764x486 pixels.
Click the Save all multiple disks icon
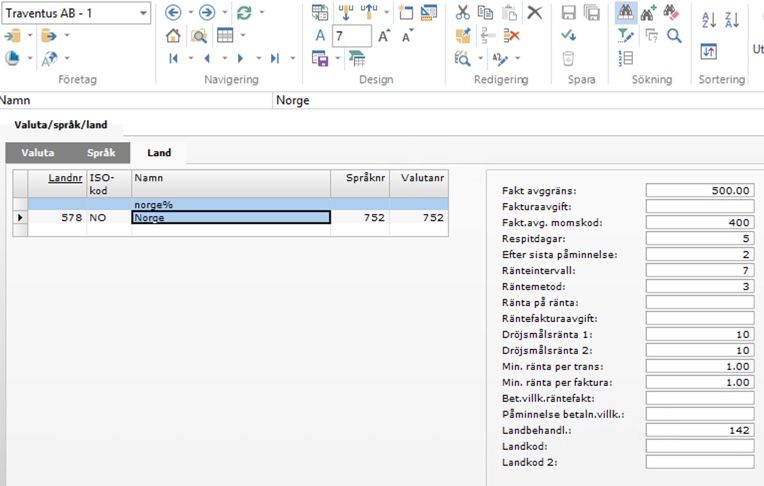[592, 13]
